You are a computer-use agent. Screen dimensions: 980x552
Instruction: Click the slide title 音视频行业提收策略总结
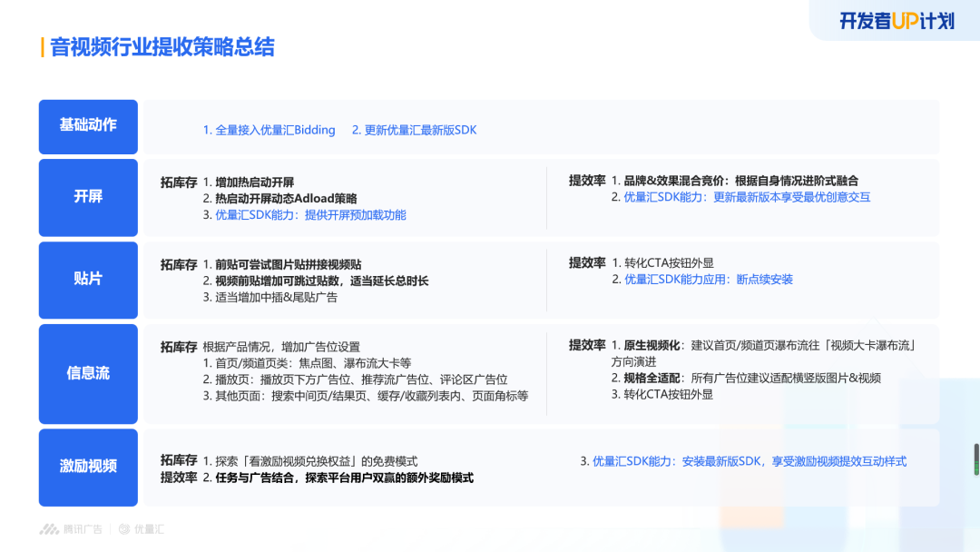(x=162, y=47)
